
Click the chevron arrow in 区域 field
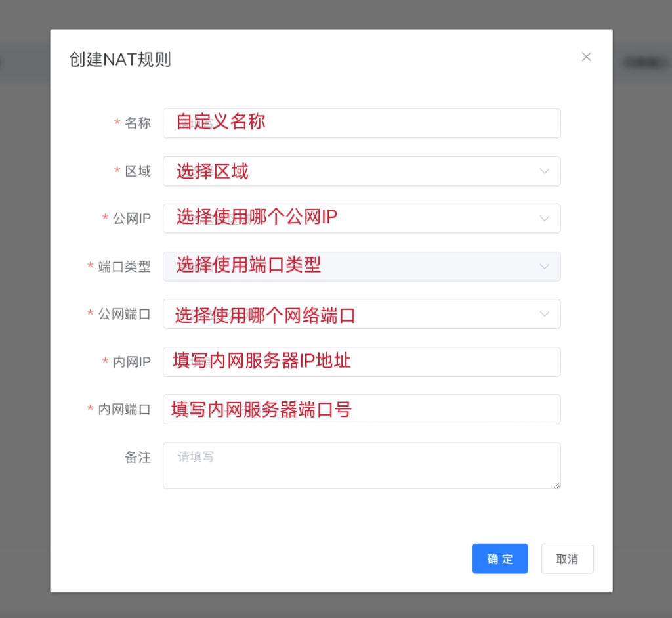(544, 171)
